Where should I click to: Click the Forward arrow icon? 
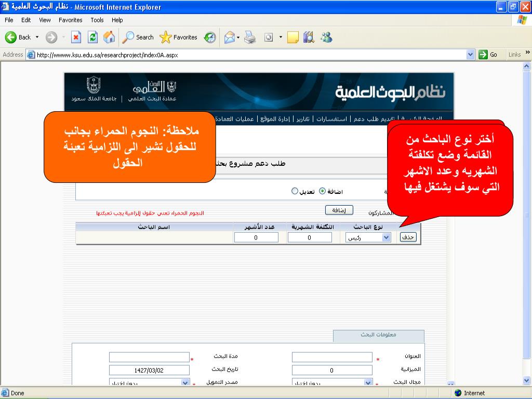coord(51,37)
